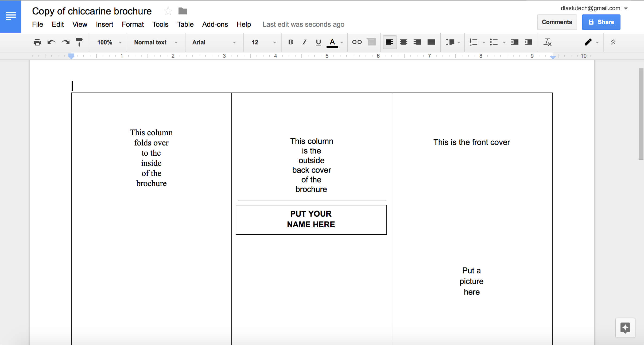Viewport: 644px width, 345px height.
Task: Click the undo icon
Action: tap(51, 42)
